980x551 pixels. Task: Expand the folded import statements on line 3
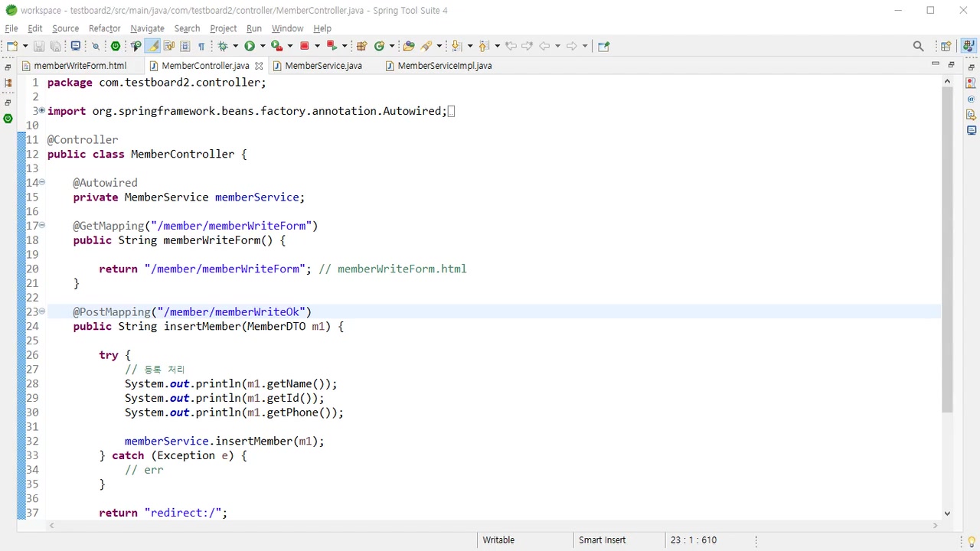point(41,111)
